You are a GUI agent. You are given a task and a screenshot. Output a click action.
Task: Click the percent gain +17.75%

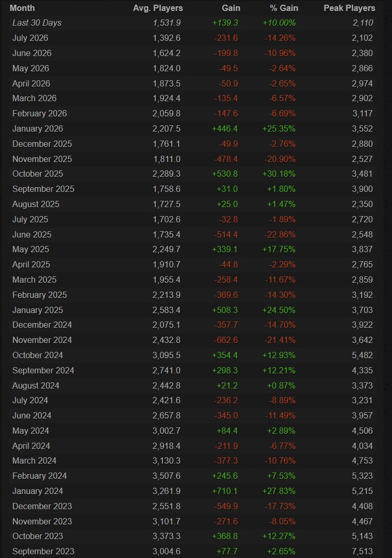tap(279, 250)
